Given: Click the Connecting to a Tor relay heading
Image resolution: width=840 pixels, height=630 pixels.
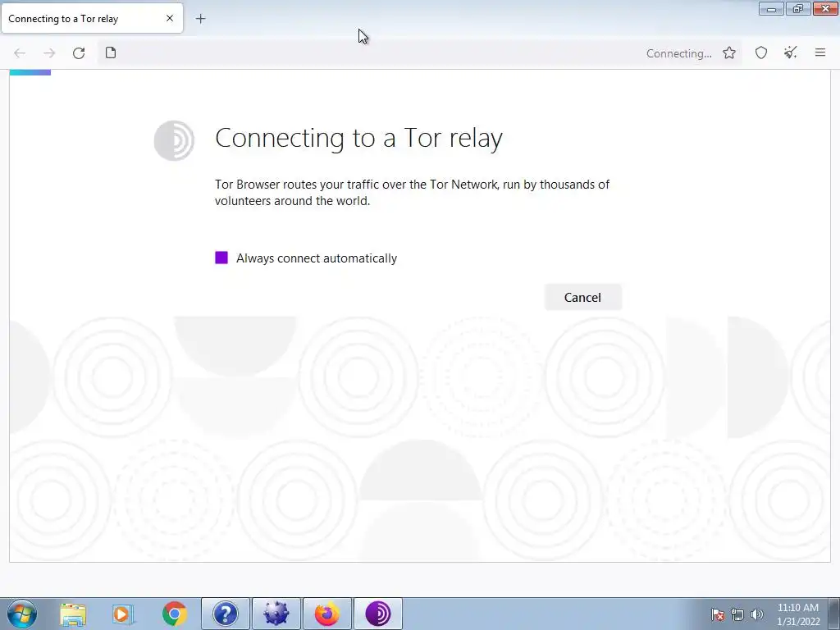Looking at the screenshot, I should pyautogui.click(x=358, y=138).
